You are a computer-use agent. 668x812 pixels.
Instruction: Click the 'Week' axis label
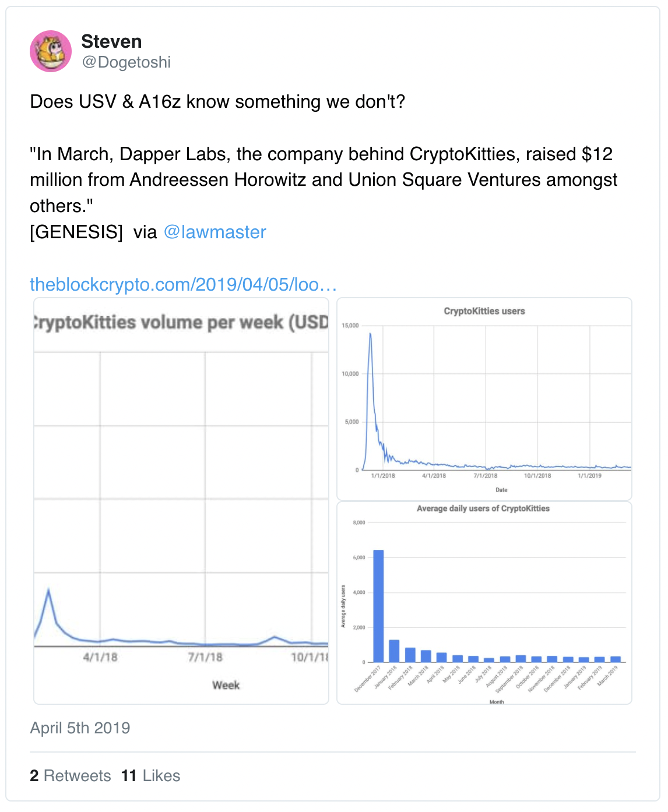point(226,685)
